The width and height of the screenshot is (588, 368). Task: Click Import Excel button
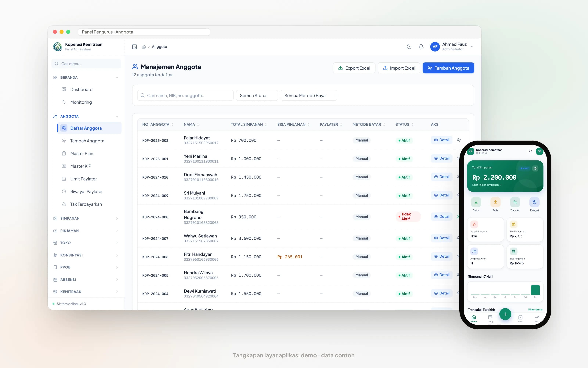(x=399, y=68)
